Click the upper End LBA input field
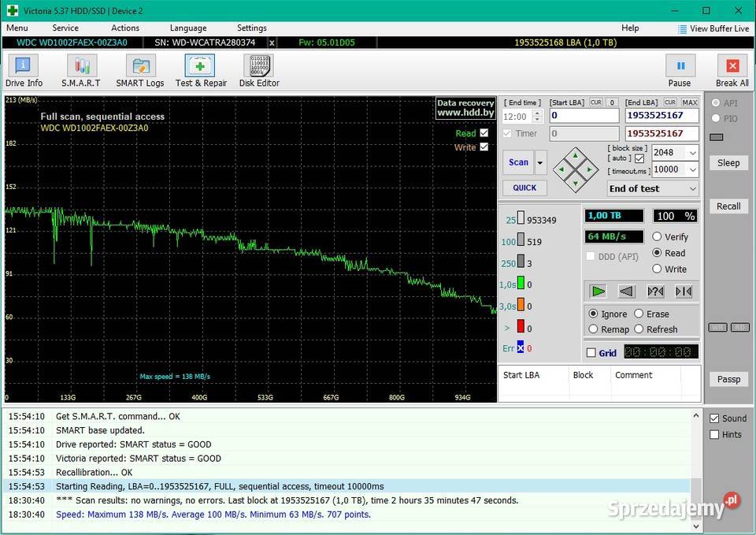 coord(661,116)
